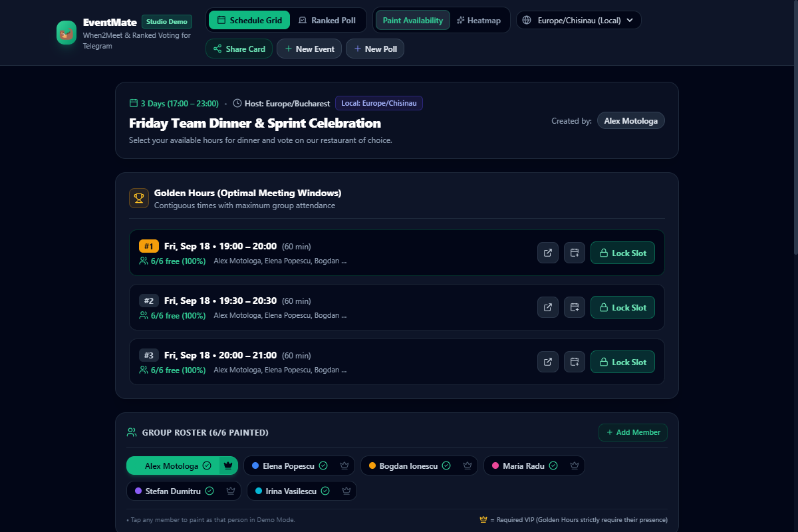
Task: Click people icon in slot #3 attendance
Action: (143, 370)
